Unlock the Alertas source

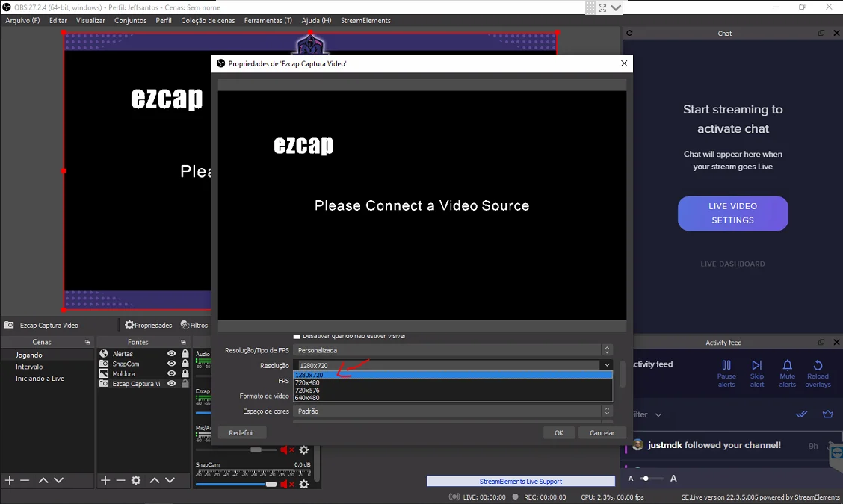tap(185, 354)
